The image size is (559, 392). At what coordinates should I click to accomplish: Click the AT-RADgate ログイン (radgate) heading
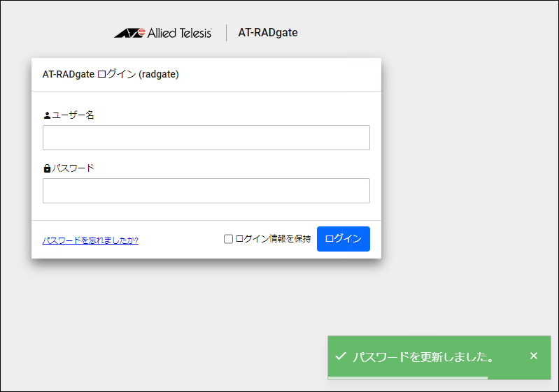click(111, 74)
